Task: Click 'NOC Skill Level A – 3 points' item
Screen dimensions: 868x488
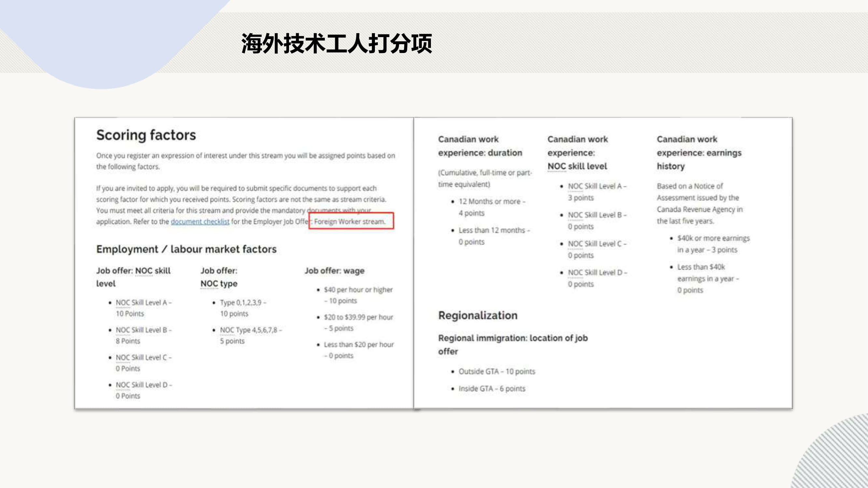Action: (x=597, y=192)
